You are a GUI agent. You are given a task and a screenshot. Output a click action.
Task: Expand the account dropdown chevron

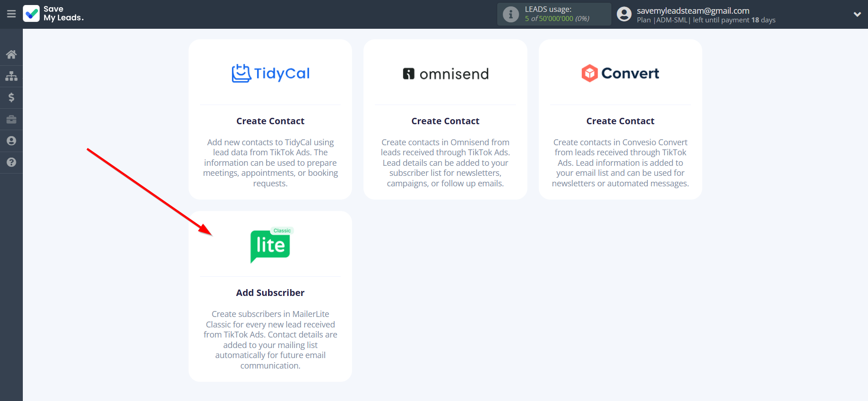coord(857,14)
